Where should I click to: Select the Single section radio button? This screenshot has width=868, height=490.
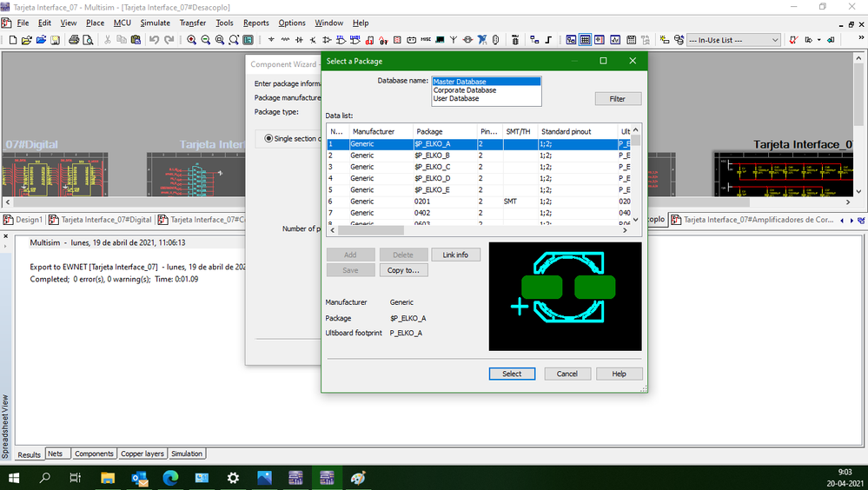[x=268, y=138]
